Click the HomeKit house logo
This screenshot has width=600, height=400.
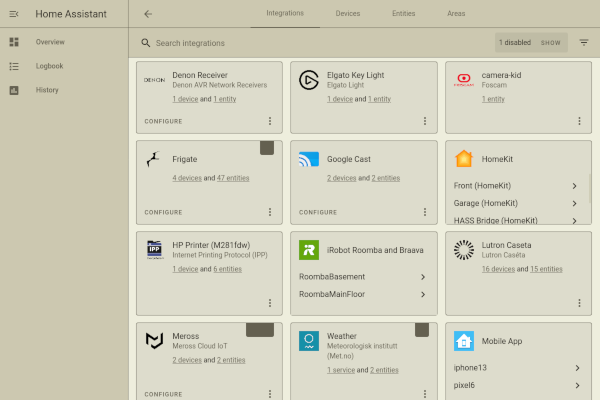[x=464, y=158]
